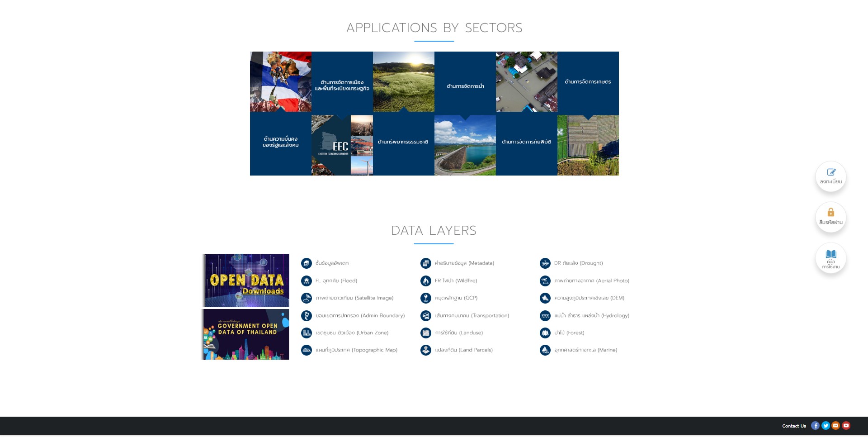
Task: Click the flooded houses aerial image
Action: [527, 82]
